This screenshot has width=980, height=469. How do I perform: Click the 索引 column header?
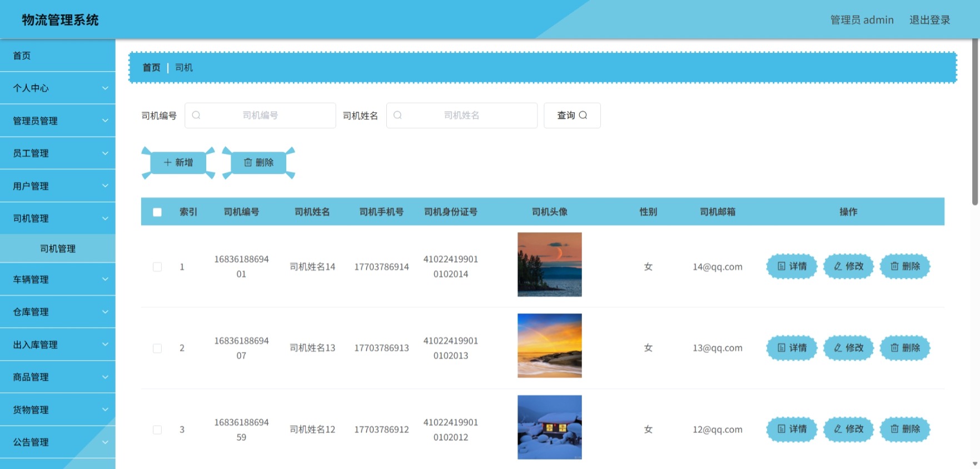(x=188, y=212)
